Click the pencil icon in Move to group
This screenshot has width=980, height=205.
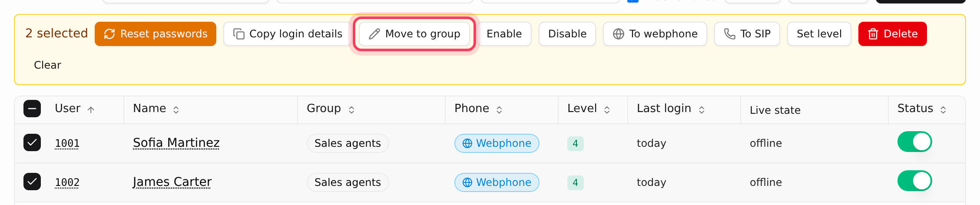pyautogui.click(x=374, y=34)
